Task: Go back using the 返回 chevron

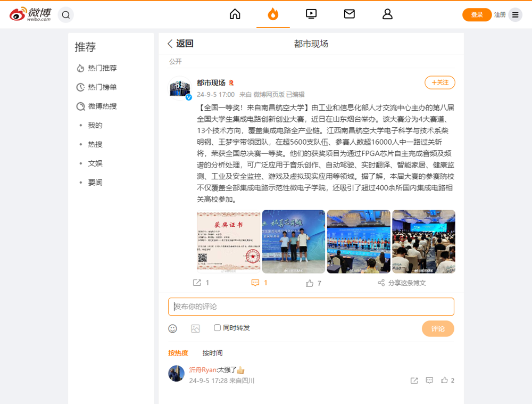Action: click(171, 44)
